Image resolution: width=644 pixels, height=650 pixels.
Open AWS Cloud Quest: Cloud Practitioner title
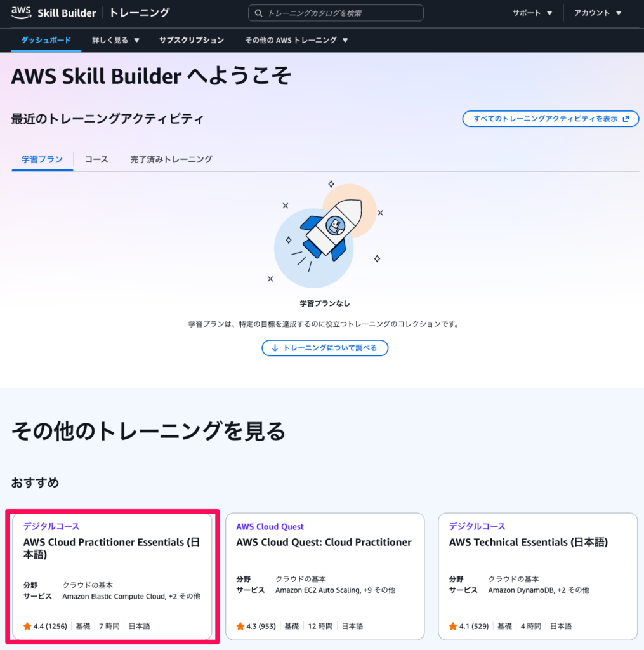324,542
